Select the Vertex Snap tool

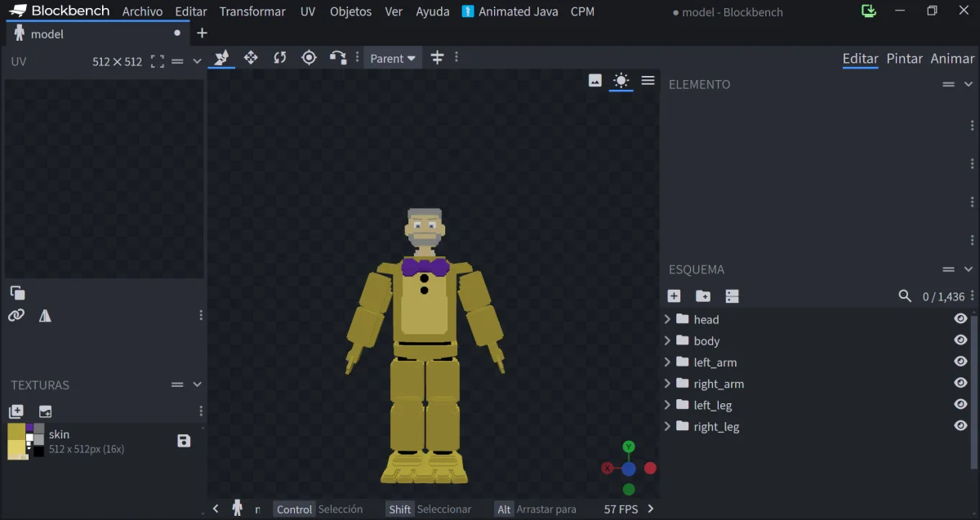338,57
